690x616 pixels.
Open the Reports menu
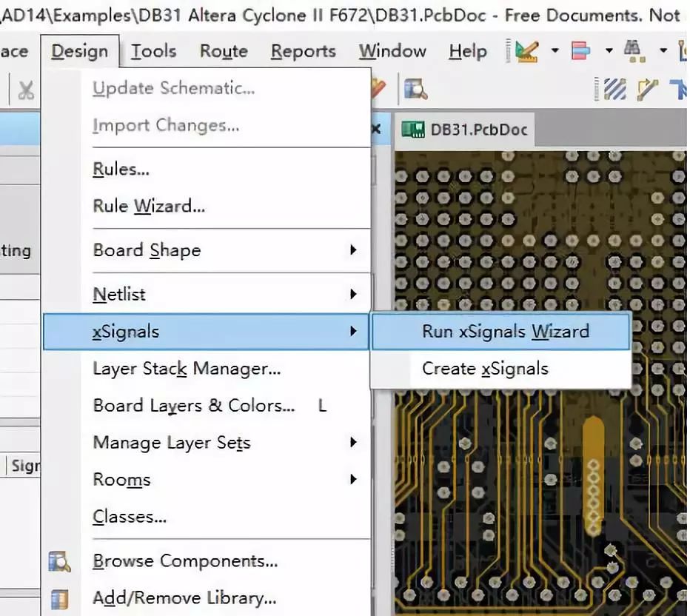pos(304,51)
